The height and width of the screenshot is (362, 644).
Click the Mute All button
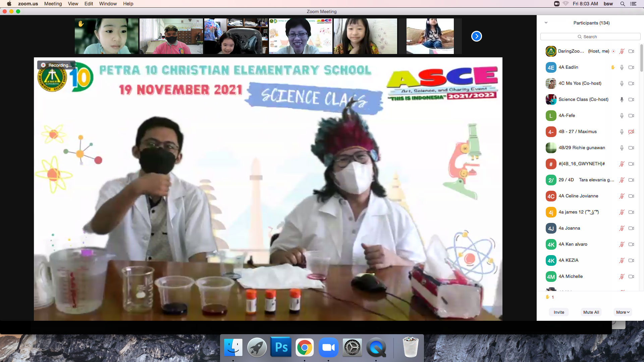591,312
